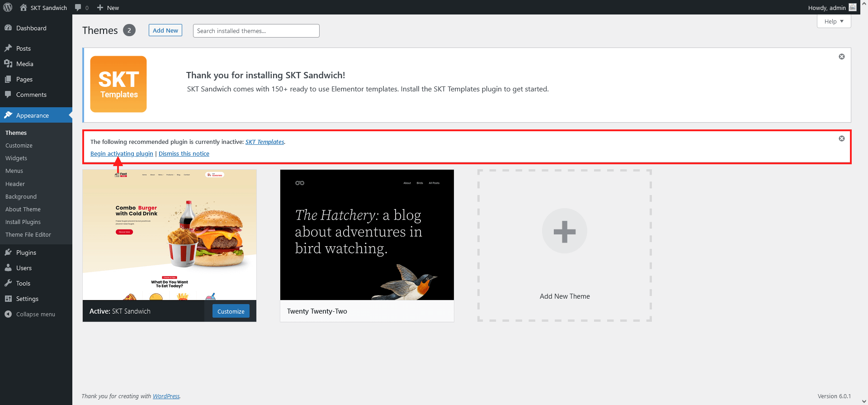Open the About Theme submenu item
Image resolution: width=868 pixels, height=405 pixels.
tap(23, 209)
